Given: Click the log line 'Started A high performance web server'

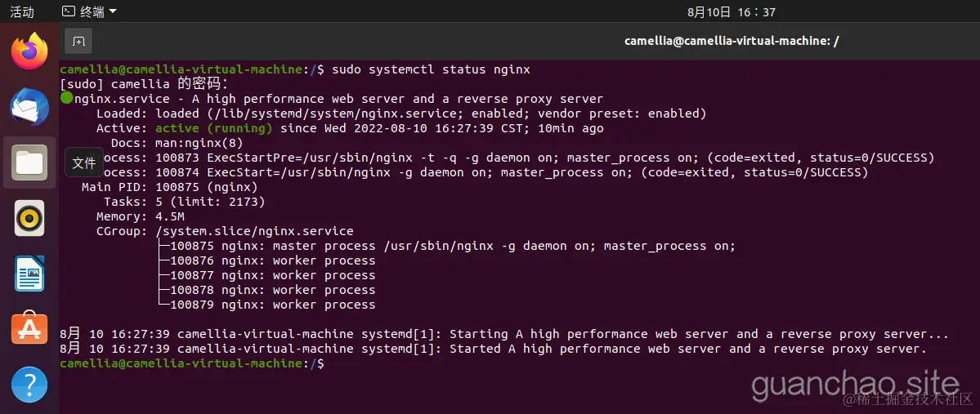Looking at the screenshot, I should click(x=493, y=349).
